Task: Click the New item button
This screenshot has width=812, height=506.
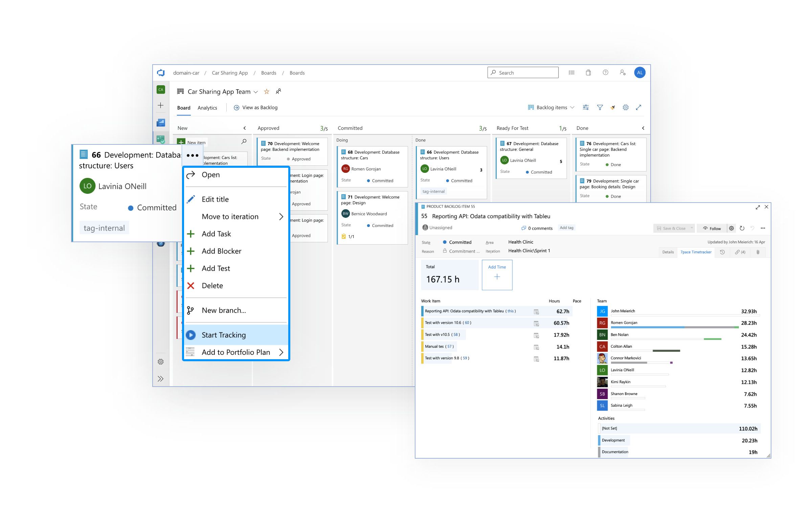Action: [192, 142]
